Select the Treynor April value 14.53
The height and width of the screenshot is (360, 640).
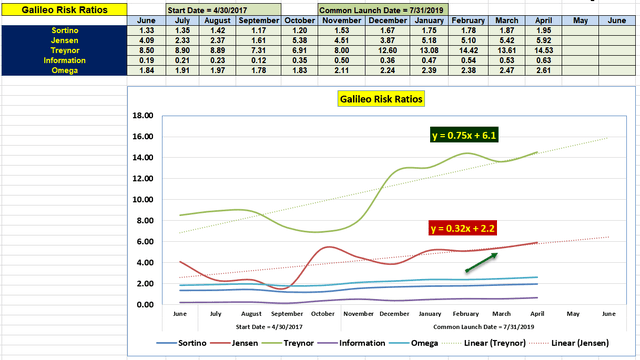pos(543,50)
